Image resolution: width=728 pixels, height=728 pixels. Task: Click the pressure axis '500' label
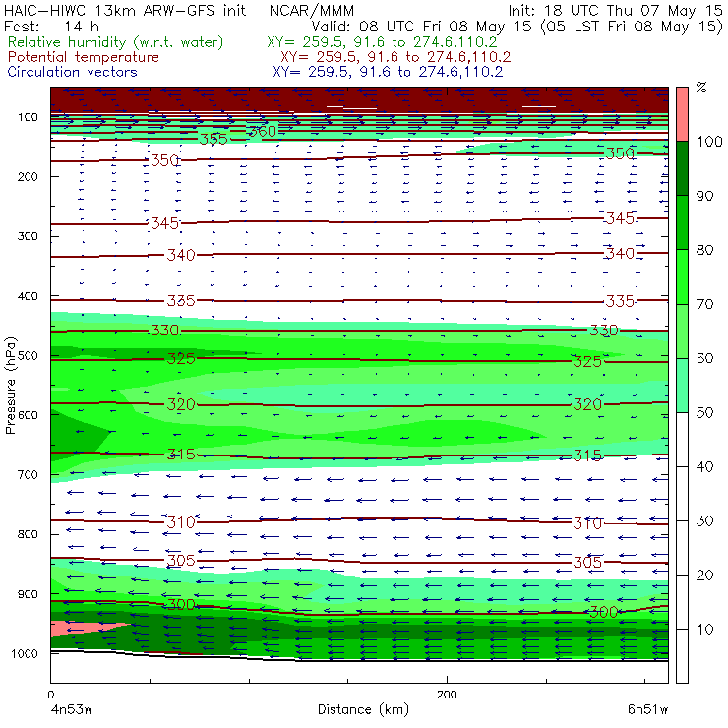coord(28,356)
